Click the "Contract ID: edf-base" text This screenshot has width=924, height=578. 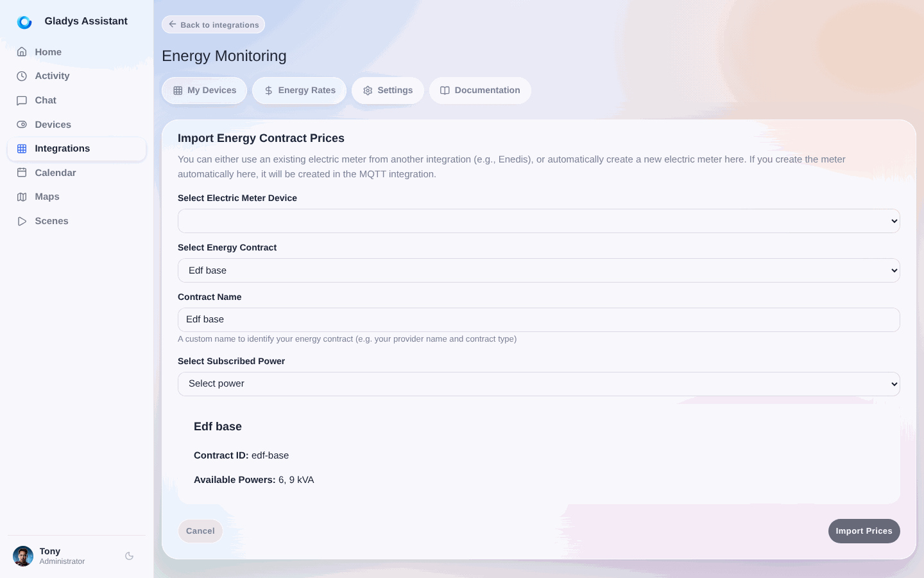[241, 455]
